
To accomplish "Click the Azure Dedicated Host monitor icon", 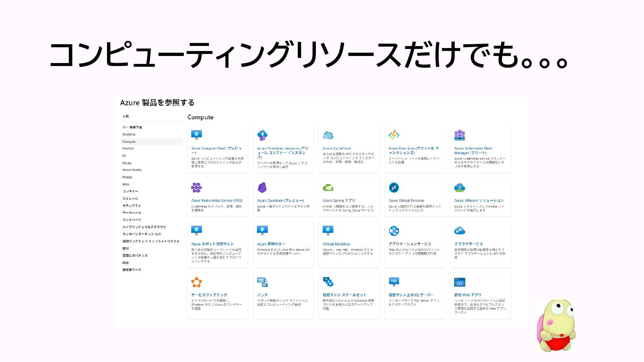I will pos(262,231).
